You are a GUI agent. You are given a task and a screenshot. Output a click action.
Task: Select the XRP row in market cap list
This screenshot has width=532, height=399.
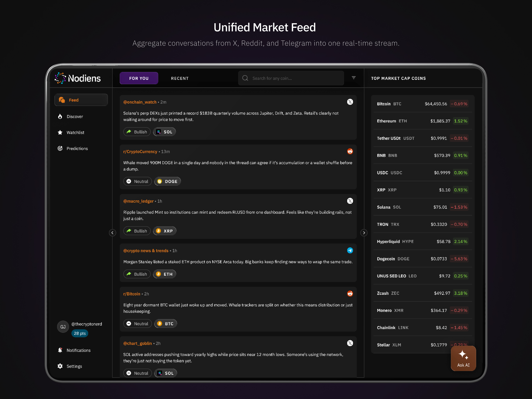(423, 190)
